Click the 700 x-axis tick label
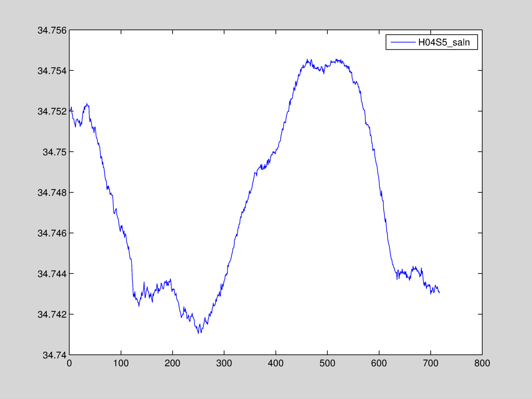 coord(431,363)
